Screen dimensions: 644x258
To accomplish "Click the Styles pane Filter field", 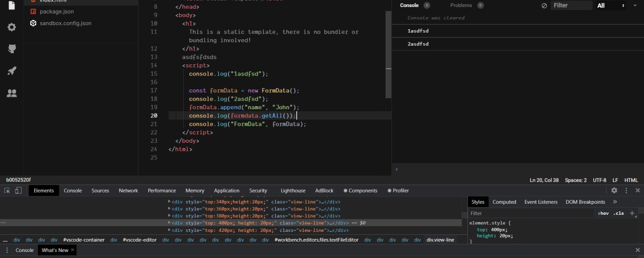I will pos(531,213).
